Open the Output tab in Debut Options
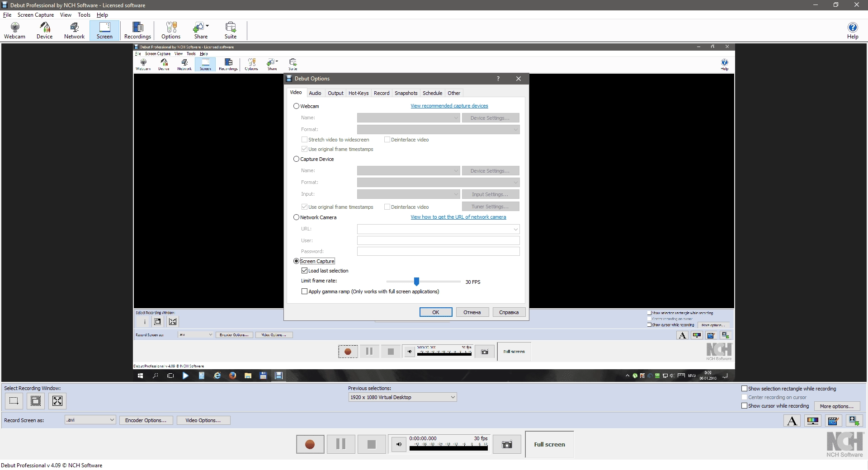Image resolution: width=868 pixels, height=470 pixels. [x=335, y=93]
